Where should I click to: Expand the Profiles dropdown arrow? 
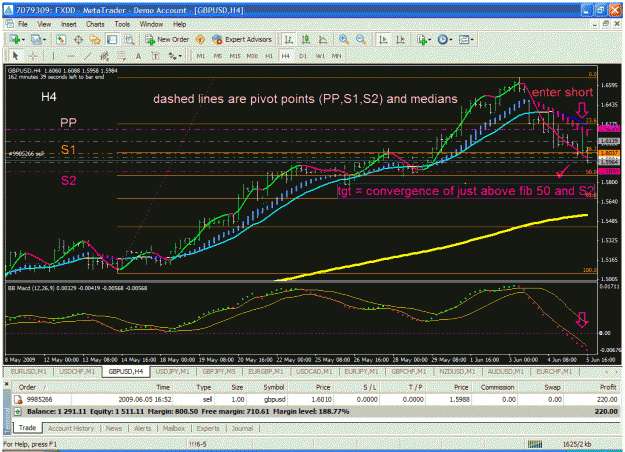point(45,40)
